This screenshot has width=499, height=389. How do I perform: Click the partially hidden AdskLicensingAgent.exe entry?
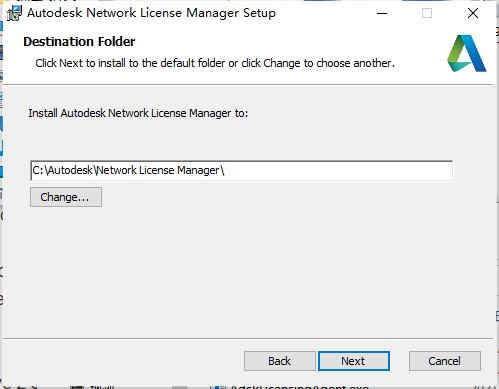point(299,387)
